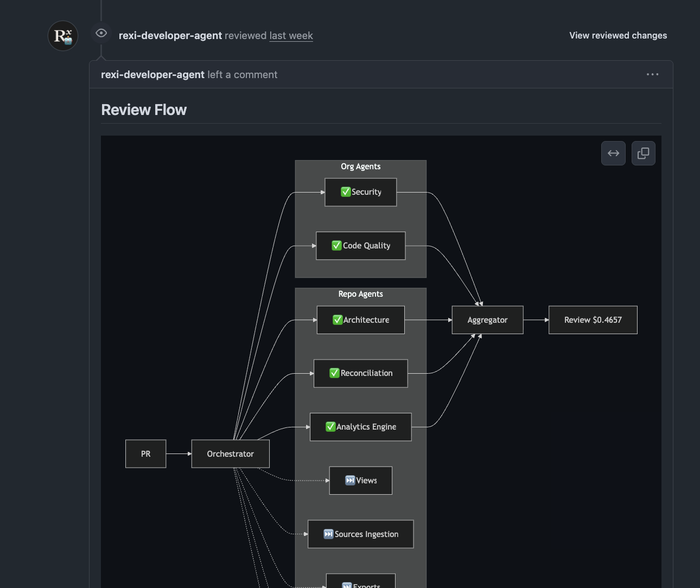Click the Sources Ingestion node
The height and width of the screenshot is (588, 700).
pos(361,534)
